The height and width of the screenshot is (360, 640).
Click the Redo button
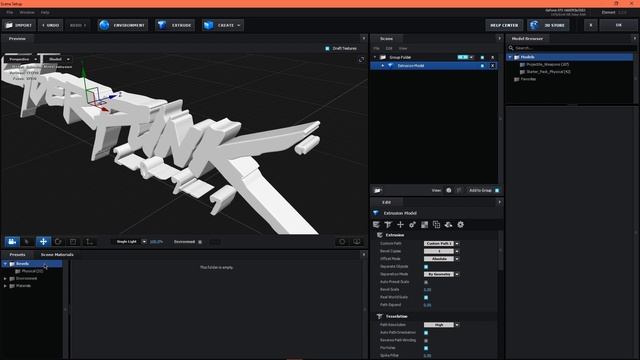pos(78,25)
